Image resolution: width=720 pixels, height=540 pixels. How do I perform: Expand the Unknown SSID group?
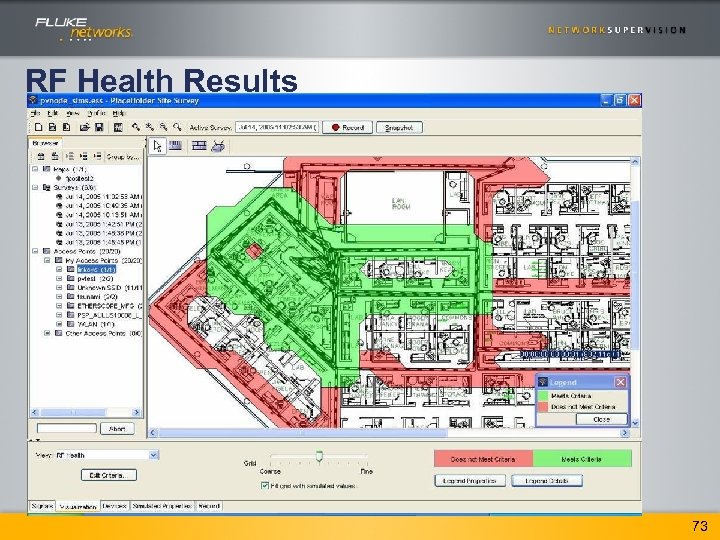[59, 287]
